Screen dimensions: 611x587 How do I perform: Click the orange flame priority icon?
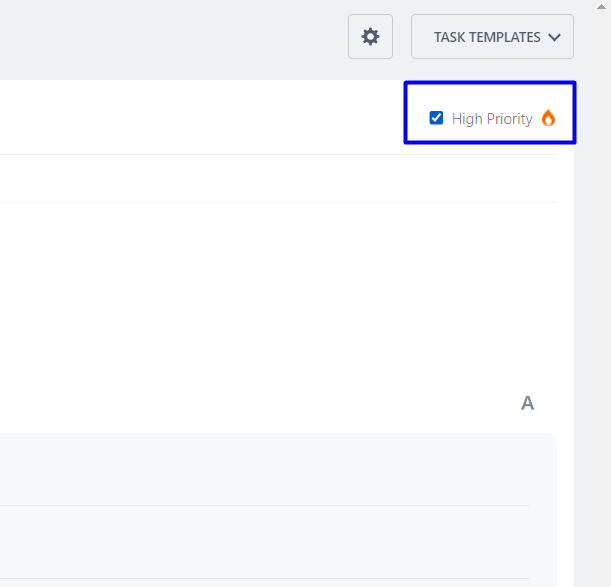click(548, 118)
